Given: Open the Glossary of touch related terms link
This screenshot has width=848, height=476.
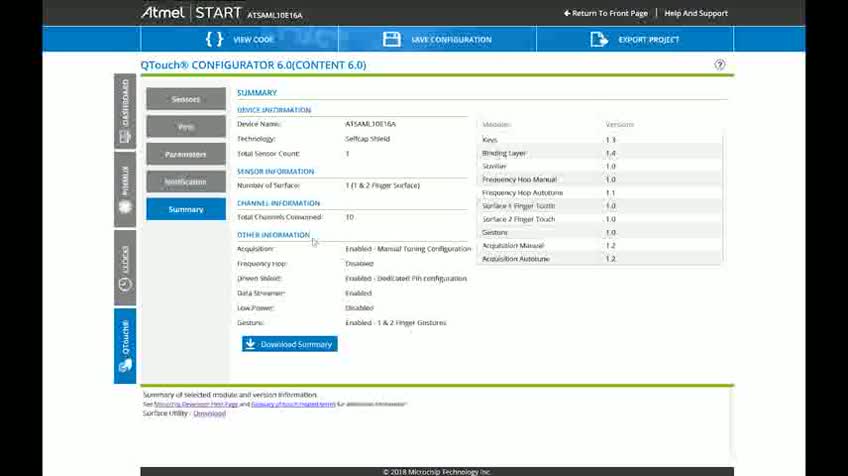Looking at the screenshot, I should point(292,404).
